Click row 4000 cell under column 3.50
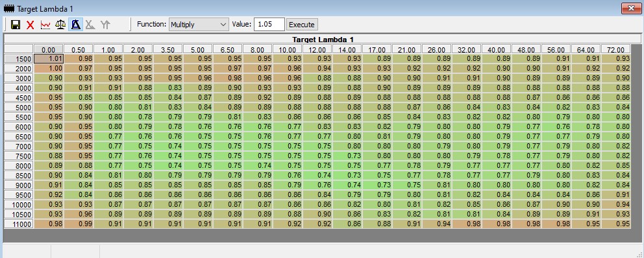 coord(168,88)
